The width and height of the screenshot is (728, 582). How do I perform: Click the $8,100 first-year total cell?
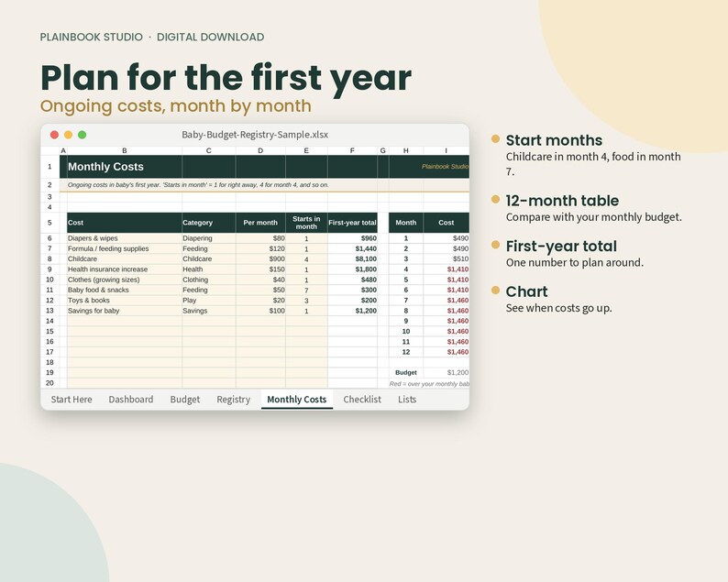click(352, 259)
